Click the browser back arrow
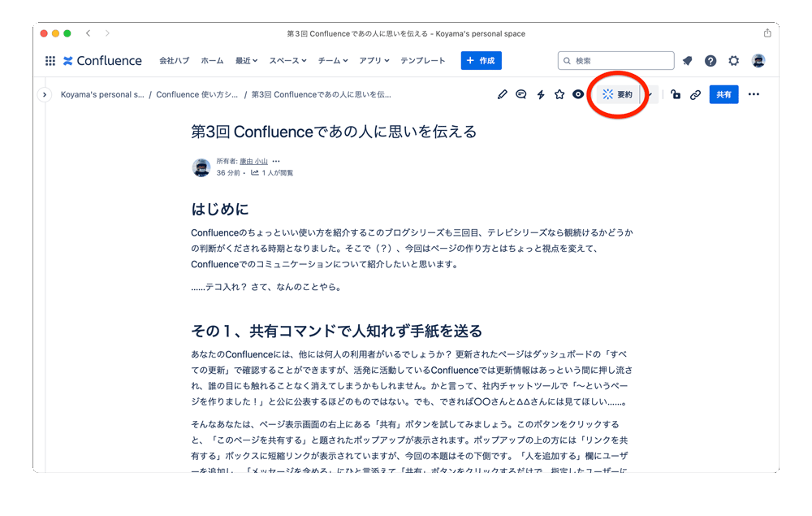Viewport: 812px width, 516px height. pos(89,33)
